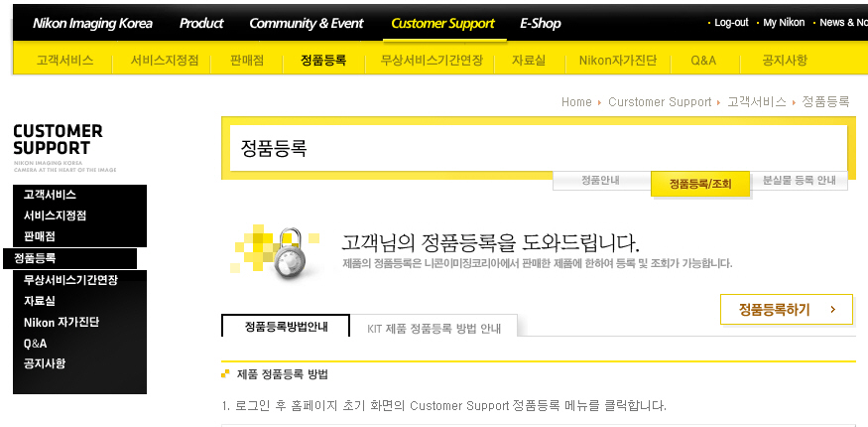Open Q&A in the yellow submenu bar
Viewport: 868px width, 427px height.
703,60
